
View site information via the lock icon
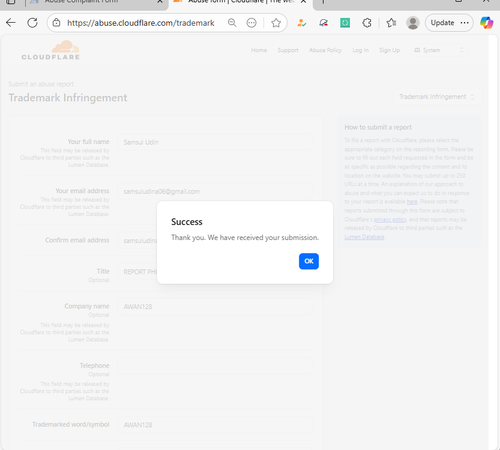(57, 23)
